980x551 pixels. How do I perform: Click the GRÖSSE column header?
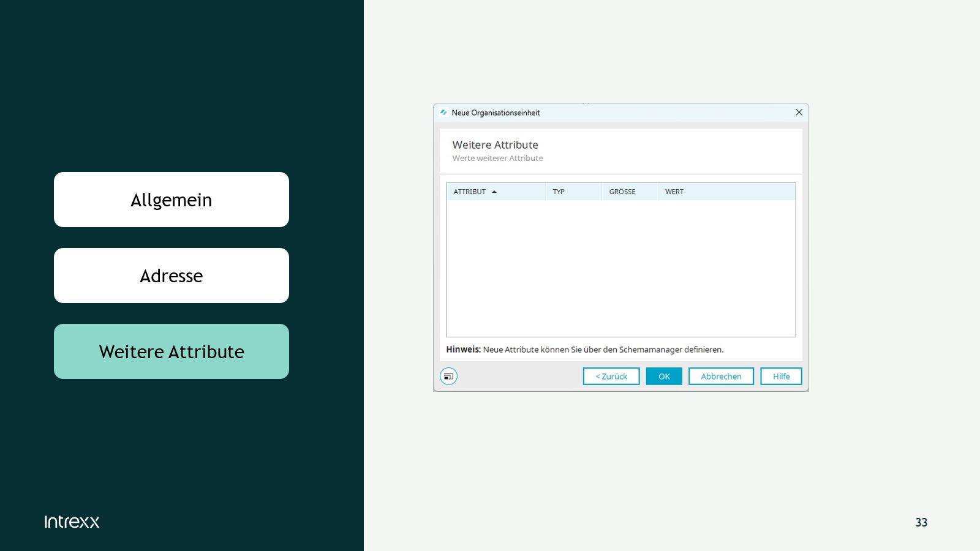622,192
